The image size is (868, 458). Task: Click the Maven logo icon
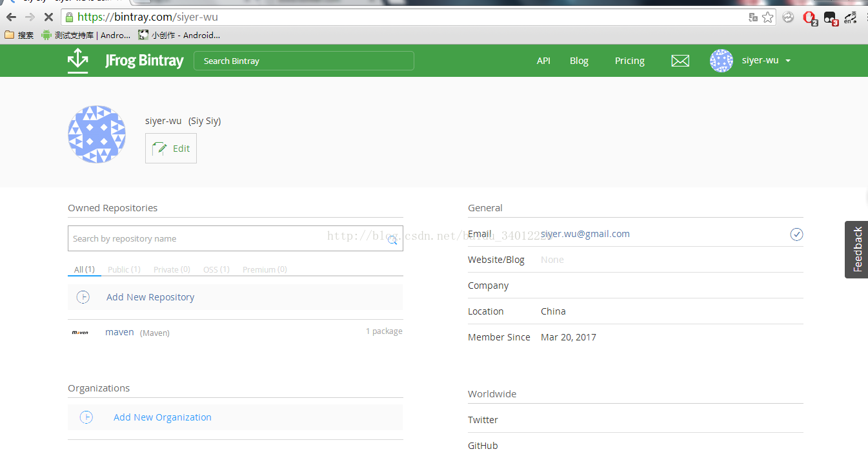click(x=80, y=332)
